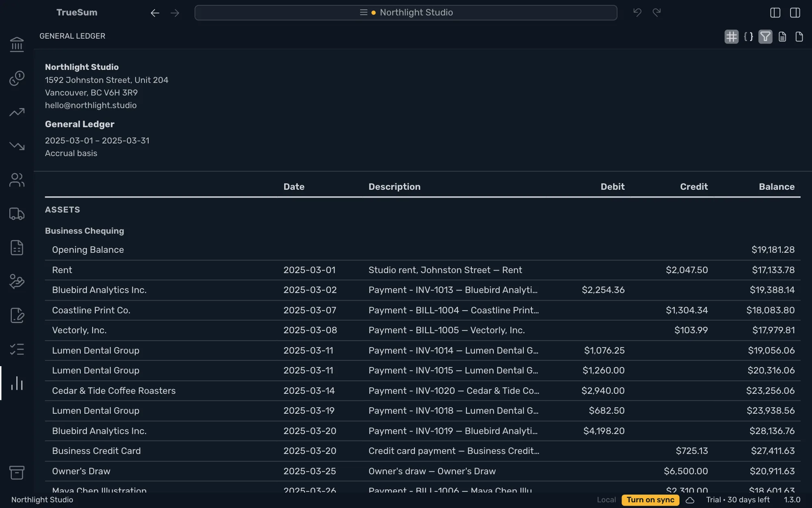Screen dimensions: 812x508
Task: Open the archive box sidebar icon
Action: click(x=17, y=473)
